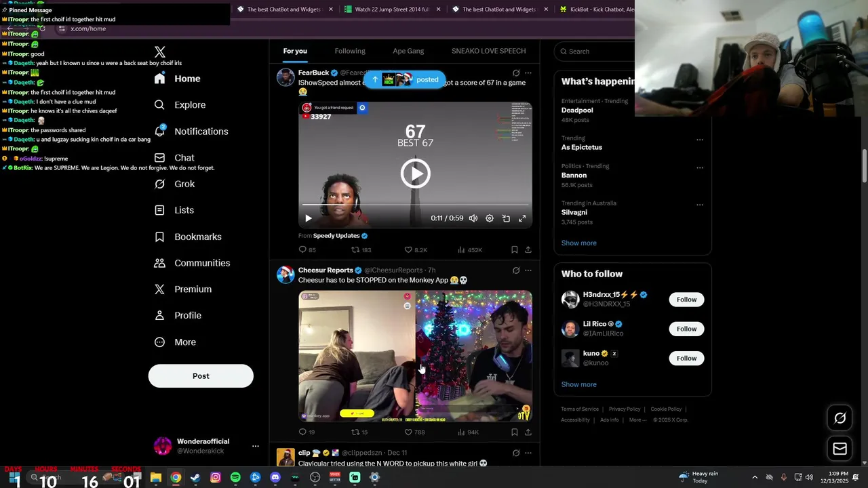Reply to the Cheesur Reports post
This screenshot has height=488, width=868.
click(307, 432)
